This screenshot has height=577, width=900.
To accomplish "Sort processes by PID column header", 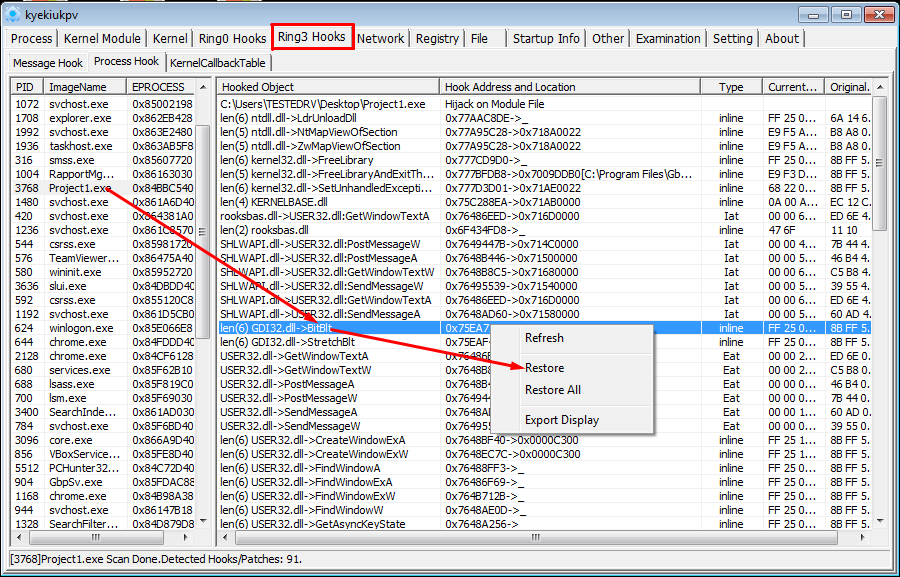I will tap(27, 87).
